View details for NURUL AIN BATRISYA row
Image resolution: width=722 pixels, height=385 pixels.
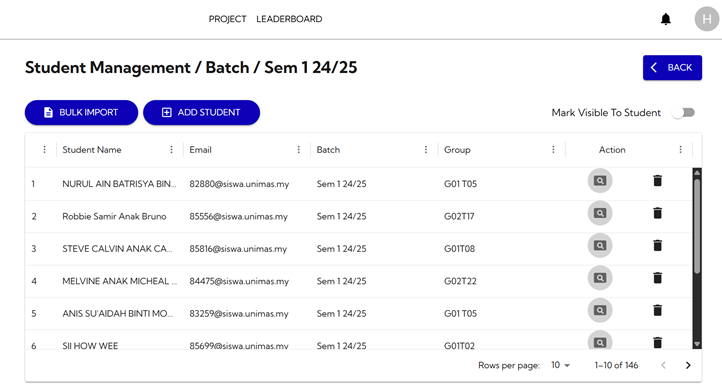[600, 181]
